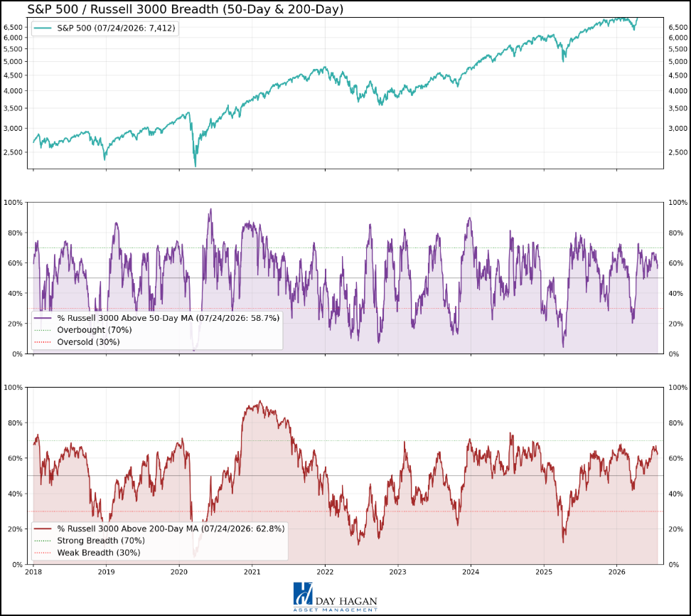The height and width of the screenshot is (616, 691).
Task: Click the 2022 label on the year axis
Action: point(325,573)
